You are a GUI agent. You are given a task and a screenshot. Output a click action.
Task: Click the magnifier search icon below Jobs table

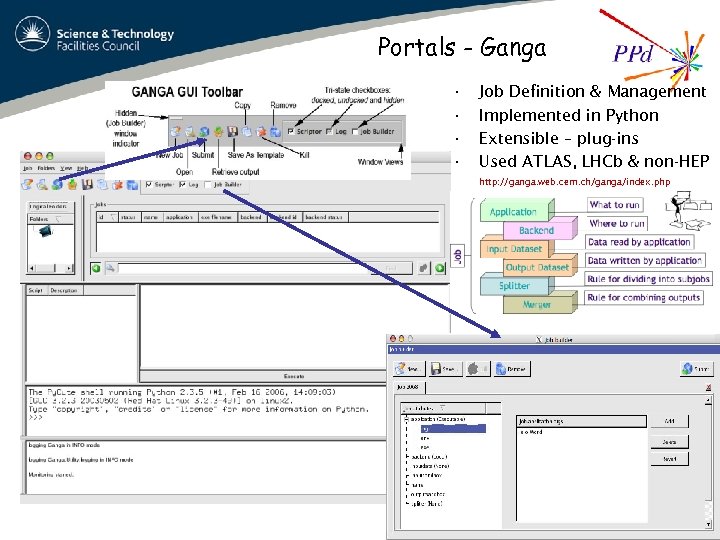pos(110,268)
